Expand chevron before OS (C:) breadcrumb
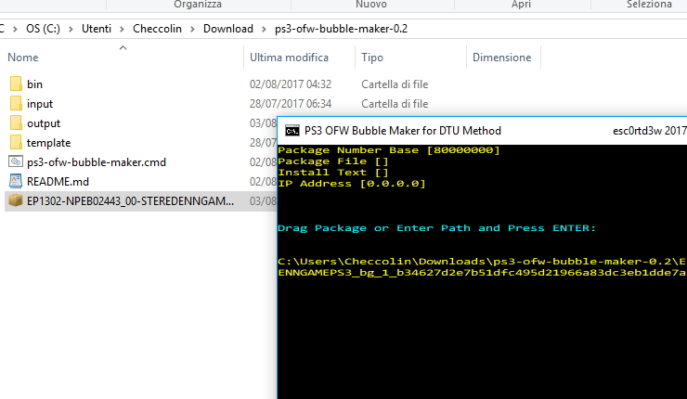The width and height of the screenshot is (687, 399). point(15,29)
